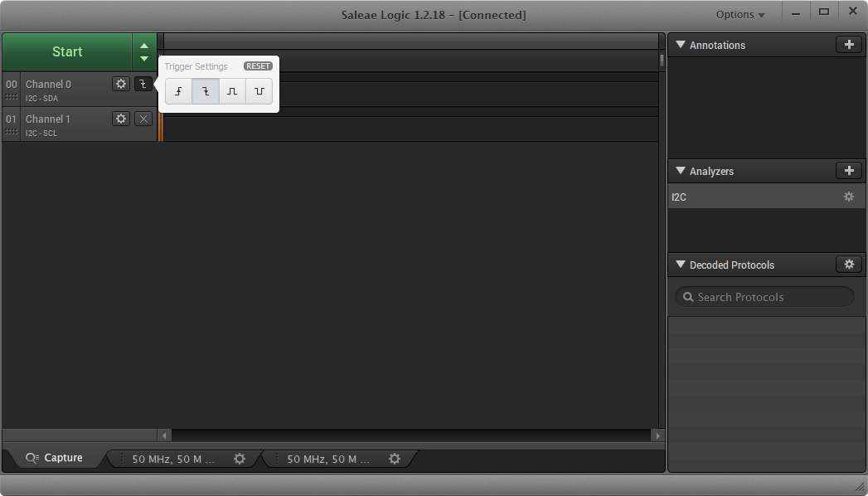Select falling edge trigger option
This screenshot has height=496, width=868.
click(206, 91)
